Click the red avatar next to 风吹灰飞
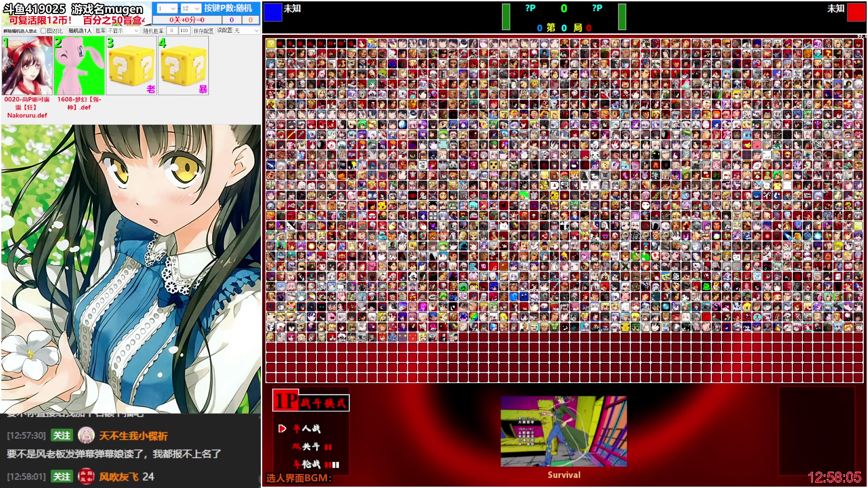The image size is (868, 488). pyautogui.click(x=86, y=476)
